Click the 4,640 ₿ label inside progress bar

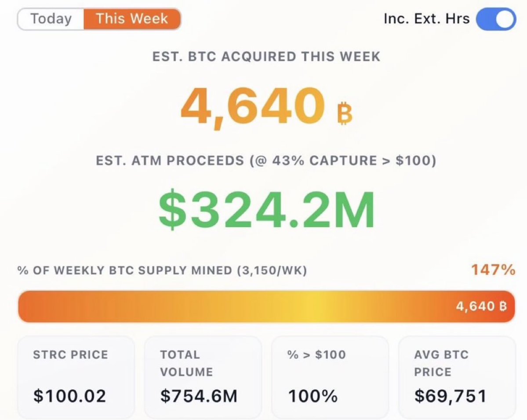click(482, 306)
